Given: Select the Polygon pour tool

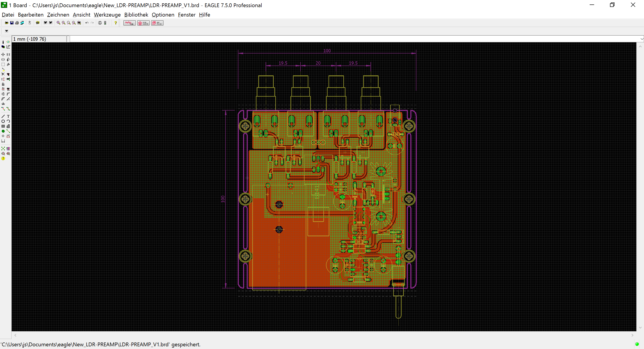Looking at the screenshot, I should (x=8, y=126).
